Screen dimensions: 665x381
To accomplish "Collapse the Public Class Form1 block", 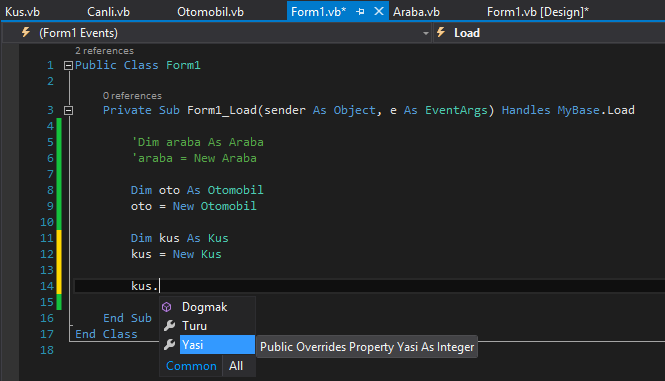I will (68, 65).
